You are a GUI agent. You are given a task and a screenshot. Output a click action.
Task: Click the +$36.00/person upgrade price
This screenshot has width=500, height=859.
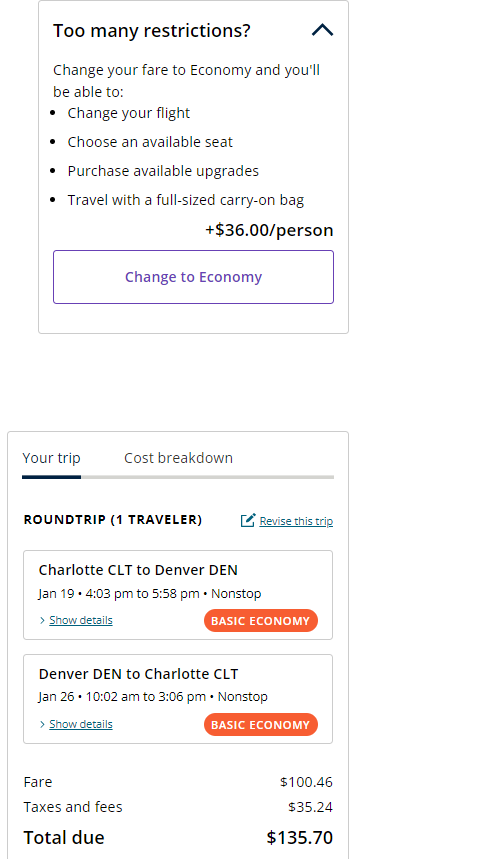[269, 230]
